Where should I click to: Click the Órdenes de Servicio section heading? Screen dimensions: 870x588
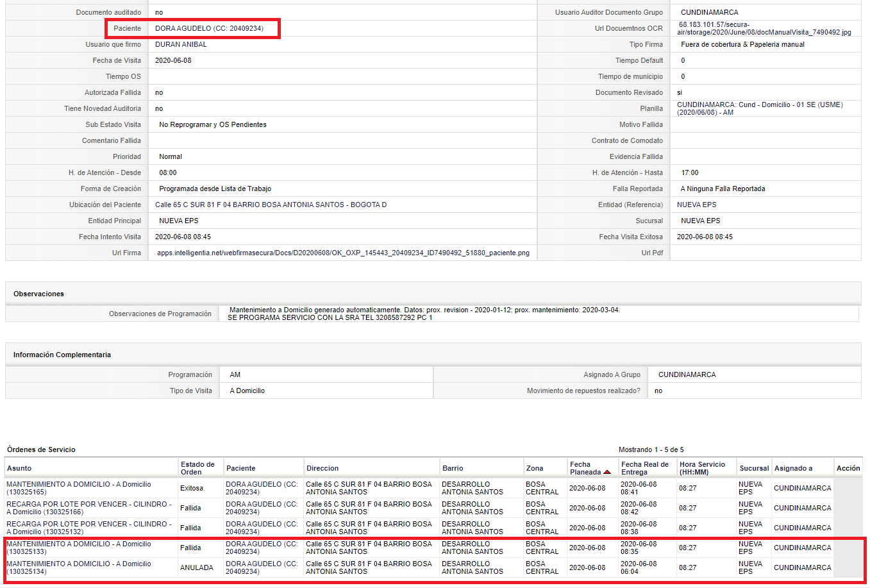pyautogui.click(x=41, y=449)
